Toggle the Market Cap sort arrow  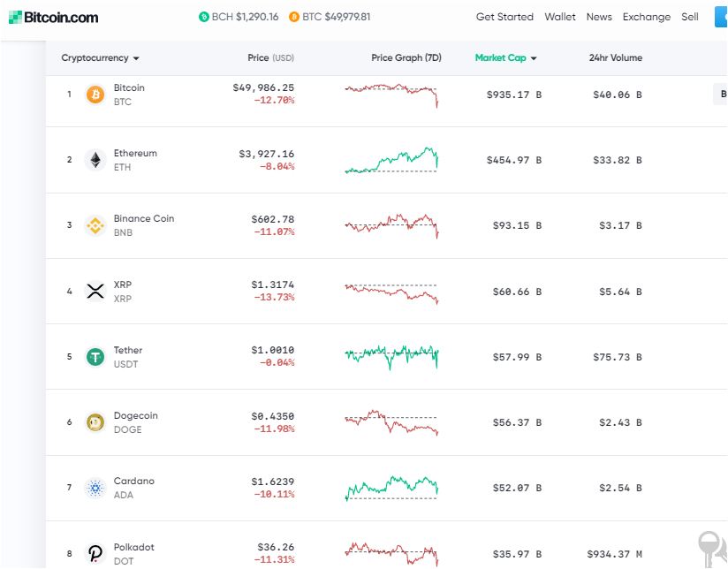click(534, 58)
